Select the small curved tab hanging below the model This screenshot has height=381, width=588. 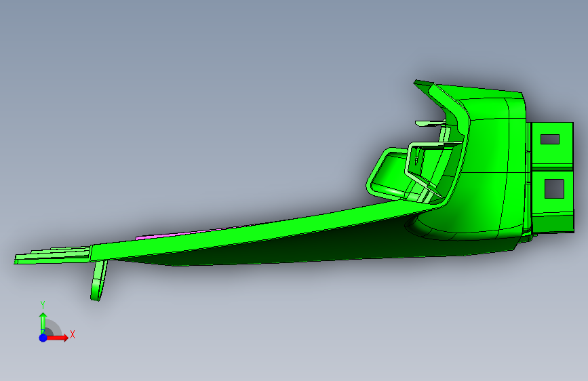(x=98, y=281)
